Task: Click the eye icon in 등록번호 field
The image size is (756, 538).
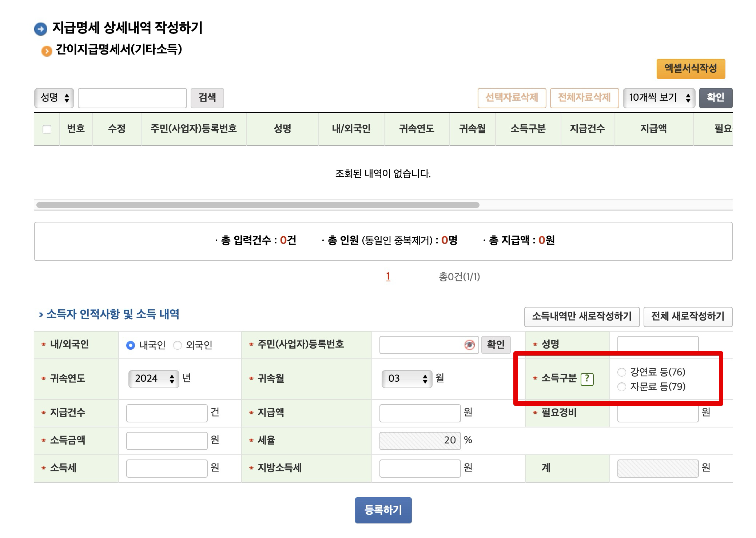Action: tap(469, 345)
